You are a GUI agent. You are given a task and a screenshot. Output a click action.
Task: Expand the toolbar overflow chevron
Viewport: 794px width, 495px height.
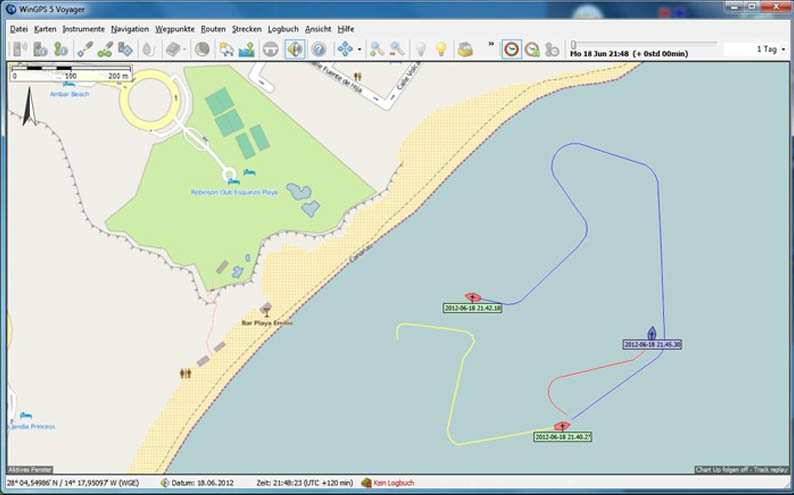490,44
